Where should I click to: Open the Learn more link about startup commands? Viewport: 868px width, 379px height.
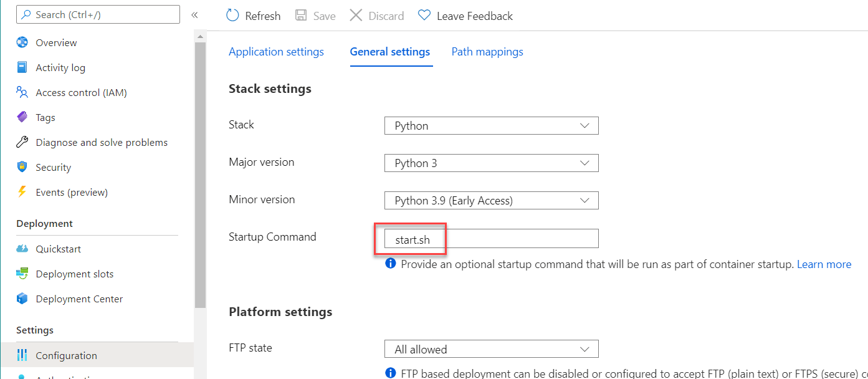(824, 264)
